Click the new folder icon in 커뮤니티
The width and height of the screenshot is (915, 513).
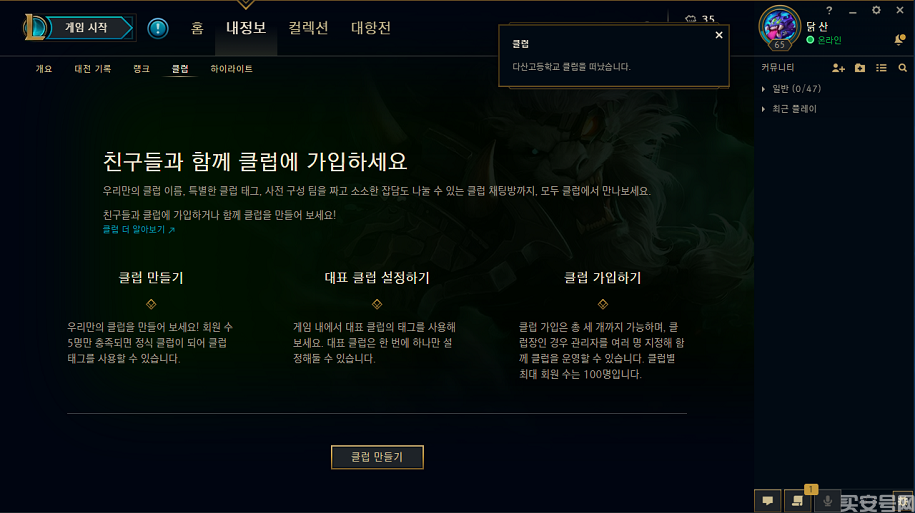point(860,68)
